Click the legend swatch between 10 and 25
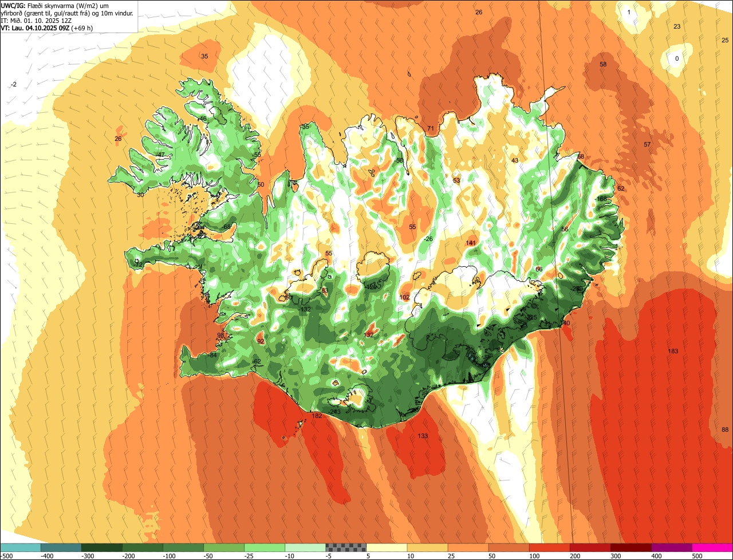The height and width of the screenshot is (560, 733). (427, 547)
